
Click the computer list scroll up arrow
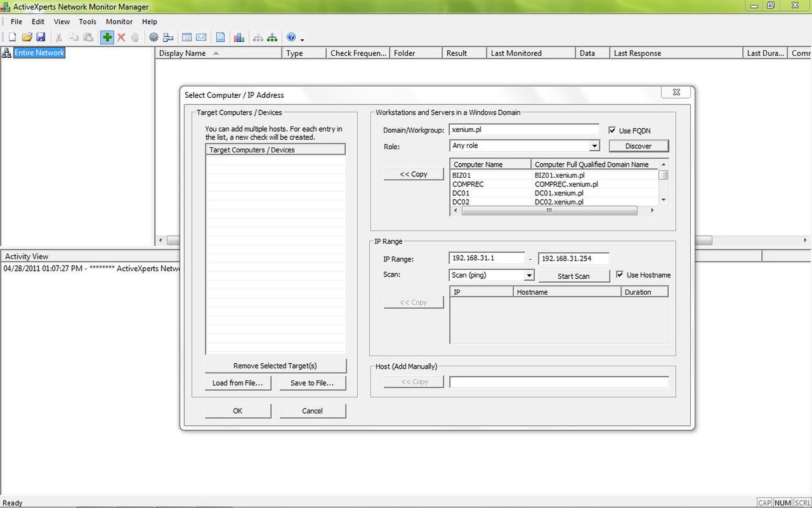pyautogui.click(x=664, y=164)
